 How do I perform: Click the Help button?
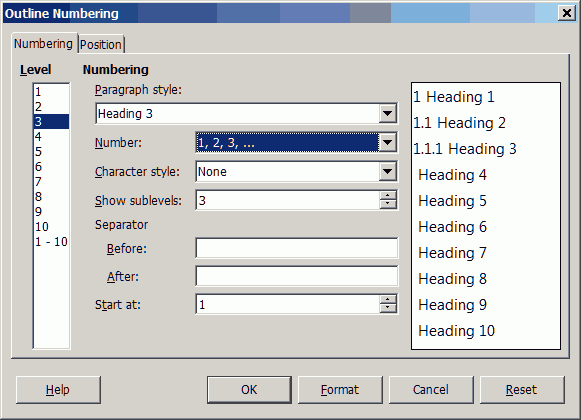coord(58,390)
